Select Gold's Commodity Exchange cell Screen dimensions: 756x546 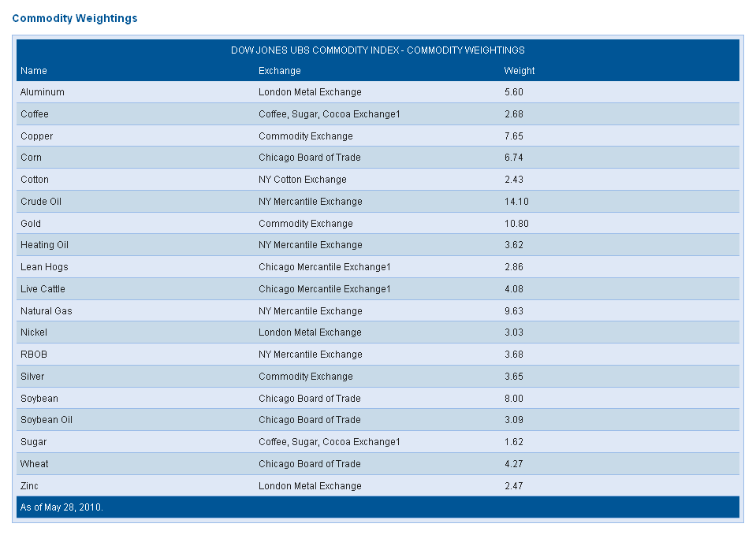coord(306,224)
